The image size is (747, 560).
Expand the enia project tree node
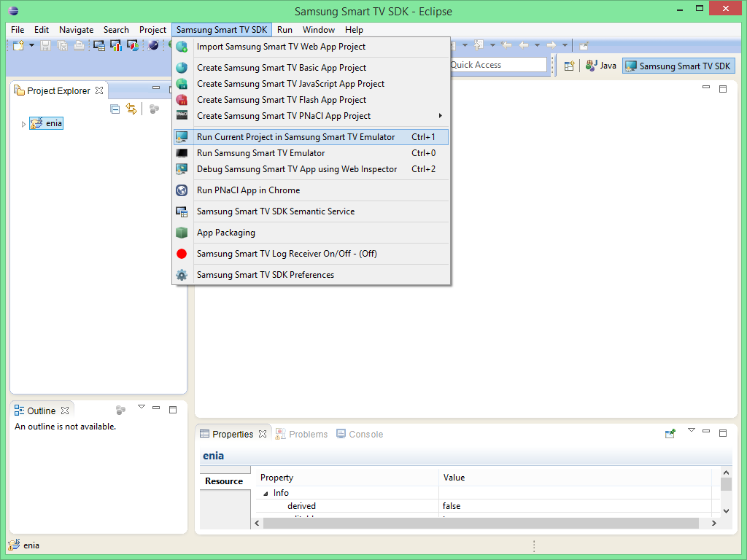(x=23, y=124)
